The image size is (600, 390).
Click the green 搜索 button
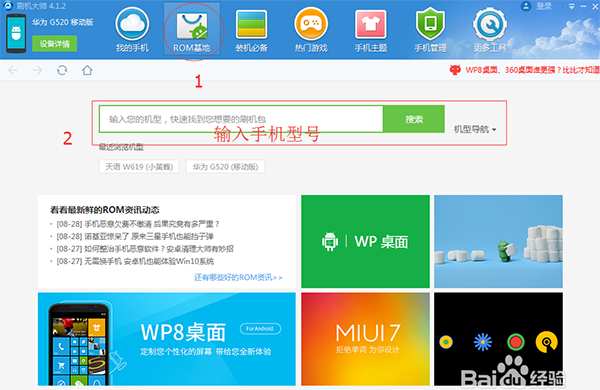414,119
